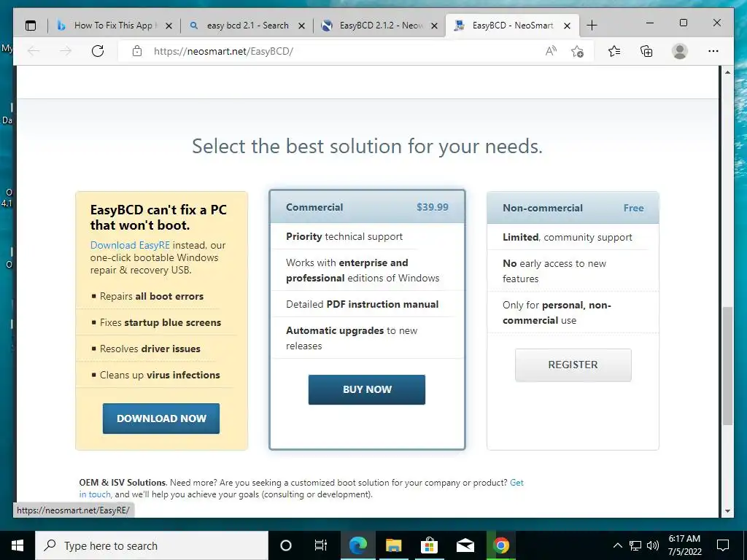Screen dimensions: 747x560
Task: Click 'Repairs all boot errors' list item
Action: coord(152,296)
